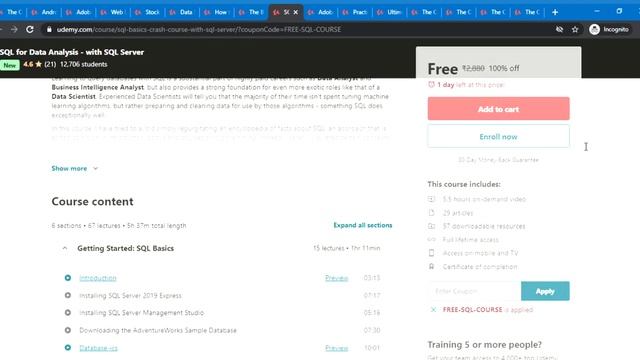
Task: Click the lock icon next to udemy.com
Action: point(49,29)
